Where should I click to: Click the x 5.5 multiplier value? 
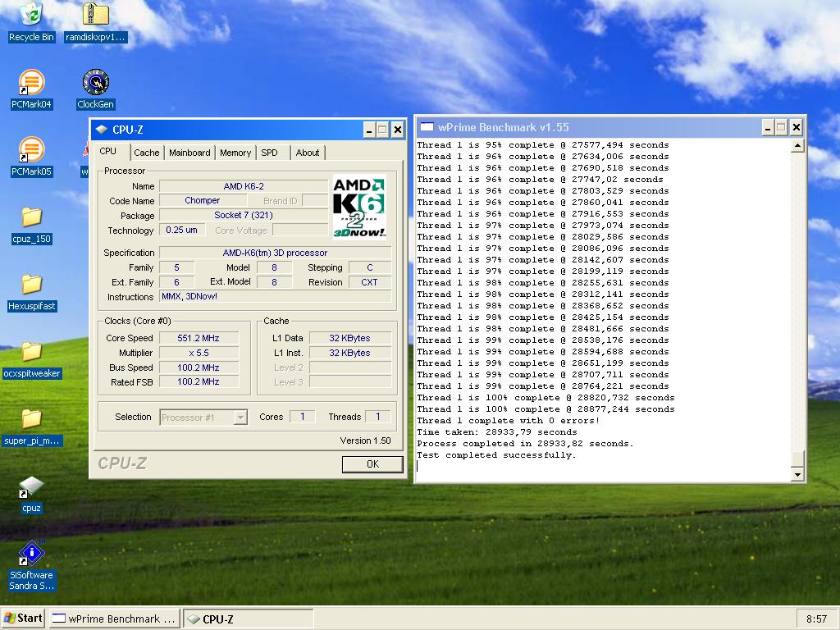point(199,353)
